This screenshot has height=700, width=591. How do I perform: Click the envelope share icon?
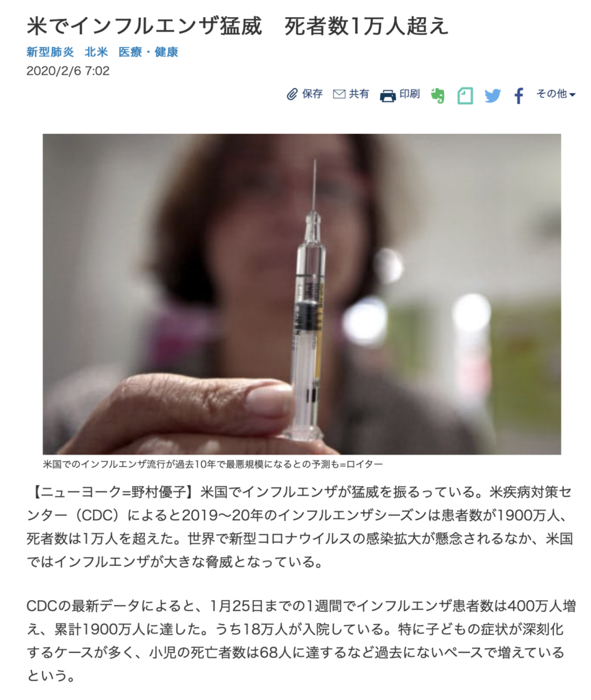339,94
